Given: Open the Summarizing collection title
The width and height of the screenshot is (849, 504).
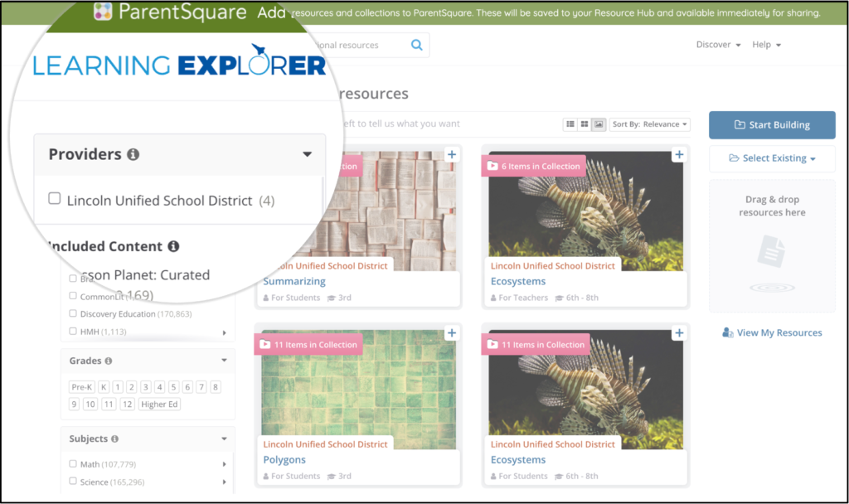Looking at the screenshot, I should [294, 282].
